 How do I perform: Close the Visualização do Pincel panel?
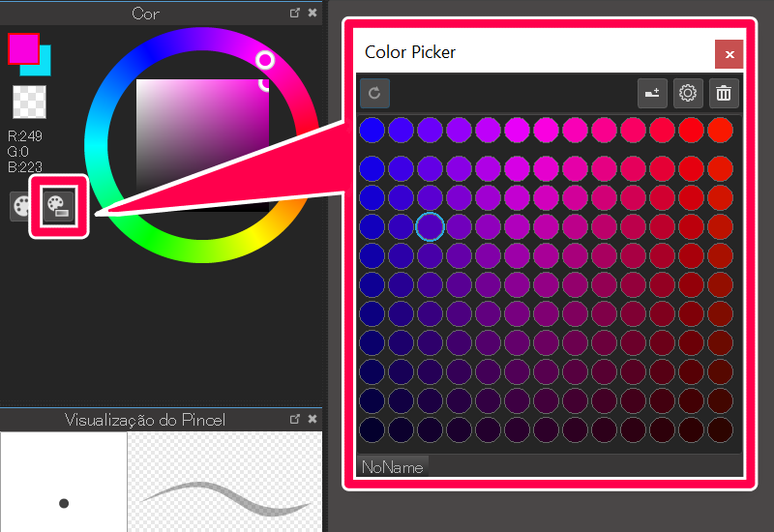tap(313, 419)
